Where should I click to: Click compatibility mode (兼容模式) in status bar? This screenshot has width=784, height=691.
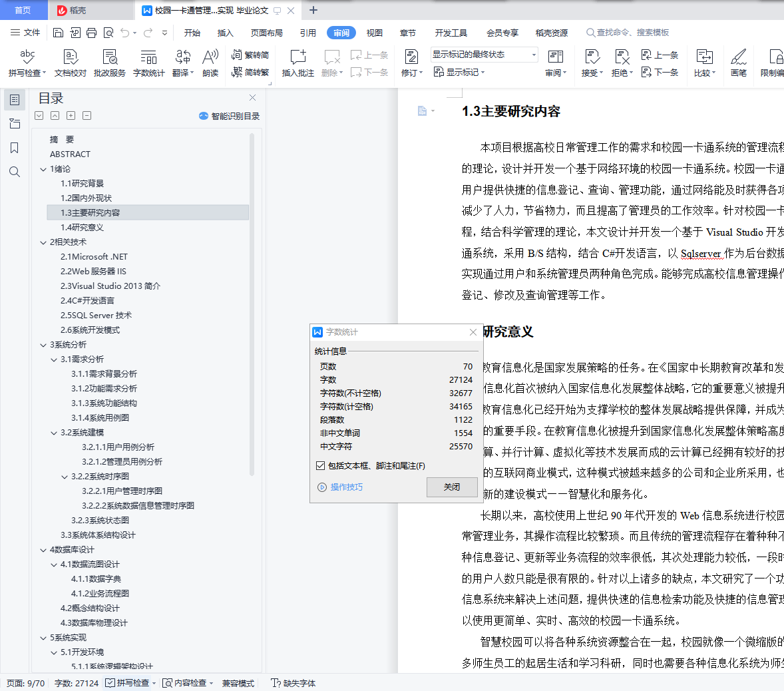point(238,683)
